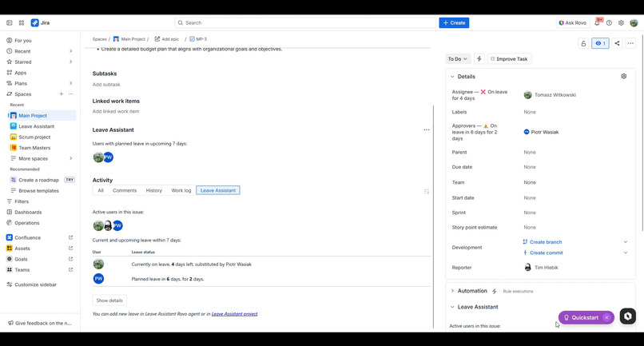Click Tomasz Witkowski assignee avatar
The image size is (644, 346).
point(528,95)
